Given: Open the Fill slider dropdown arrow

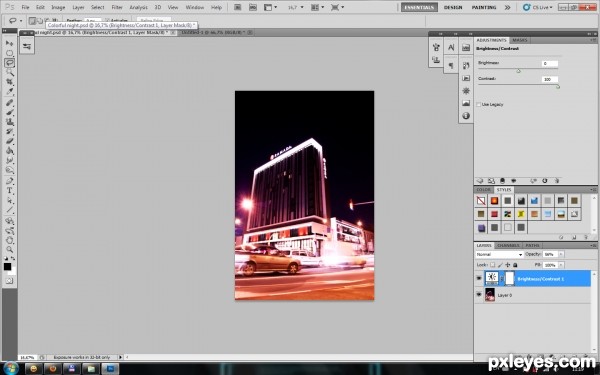Looking at the screenshot, I should pyautogui.click(x=561, y=265).
